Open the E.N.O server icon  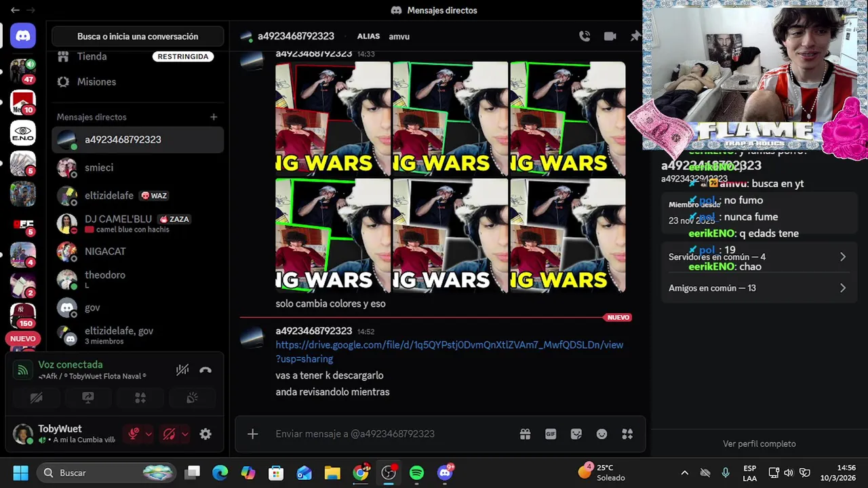click(x=23, y=132)
